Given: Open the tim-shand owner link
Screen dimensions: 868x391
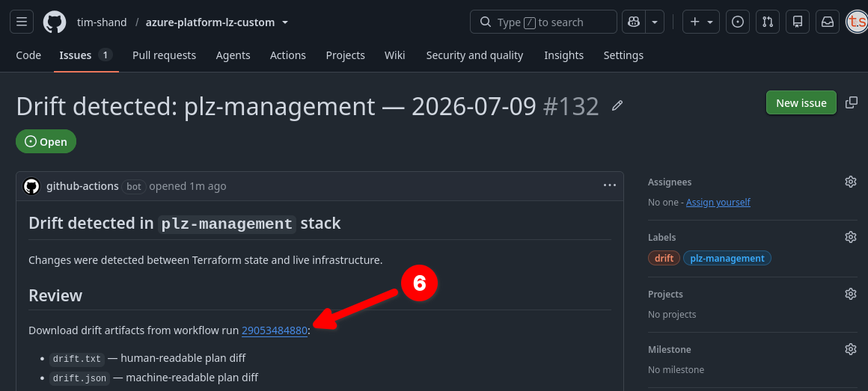Looking at the screenshot, I should [102, 22].
